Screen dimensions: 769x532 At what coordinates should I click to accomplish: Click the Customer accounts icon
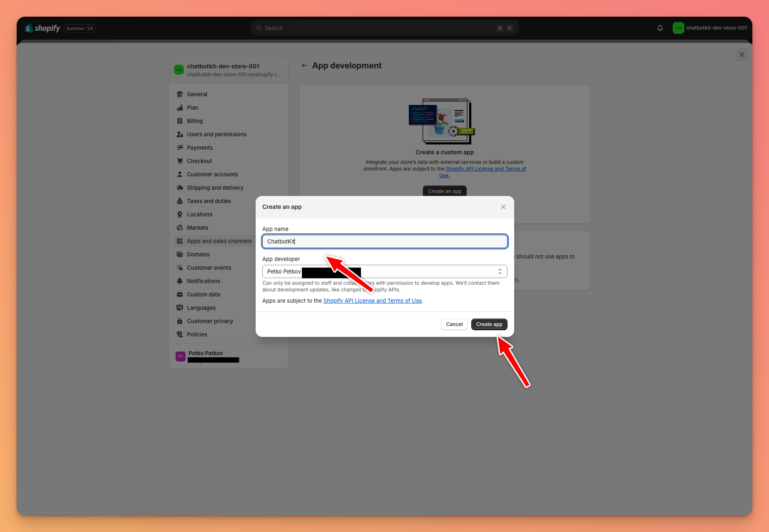[x=180, y=174]
